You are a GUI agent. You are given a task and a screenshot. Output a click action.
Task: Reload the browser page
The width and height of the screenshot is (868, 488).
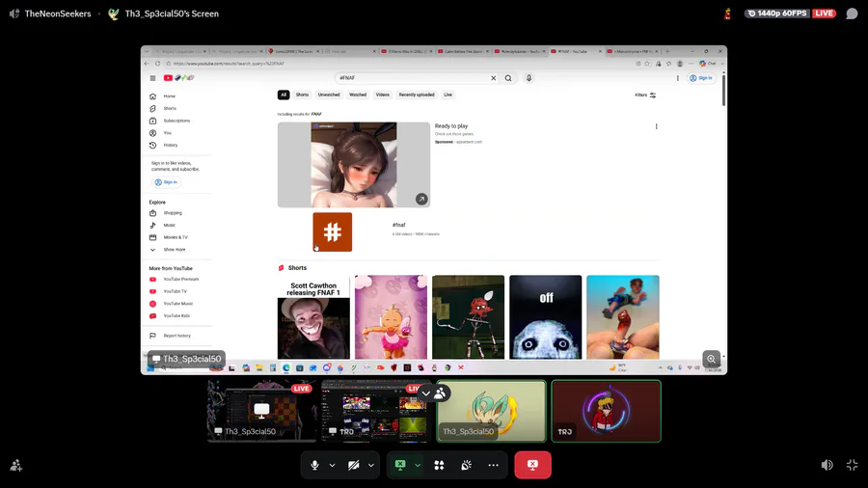157,64
